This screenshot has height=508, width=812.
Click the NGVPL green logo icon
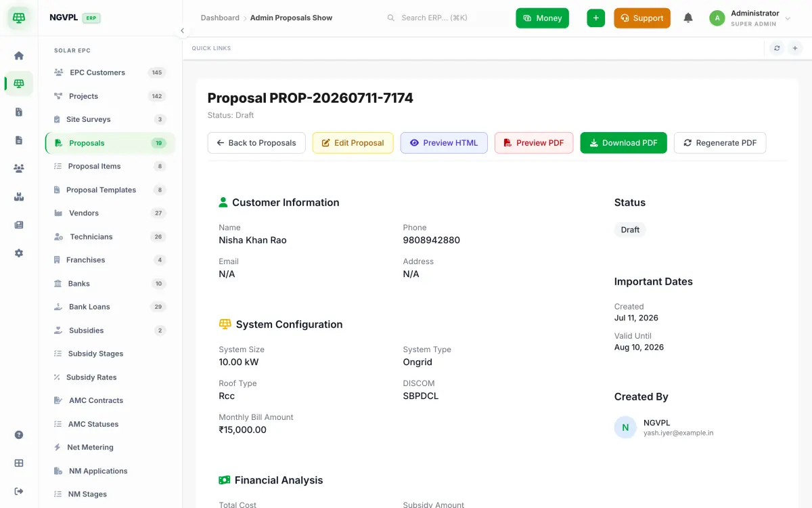(x=19, y=18)
